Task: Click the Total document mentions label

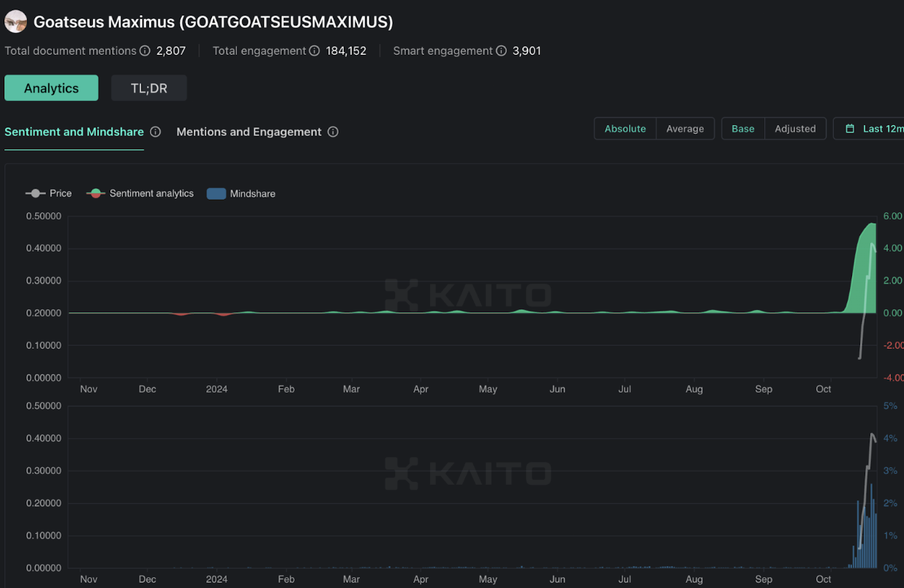Action: [70, 51]
